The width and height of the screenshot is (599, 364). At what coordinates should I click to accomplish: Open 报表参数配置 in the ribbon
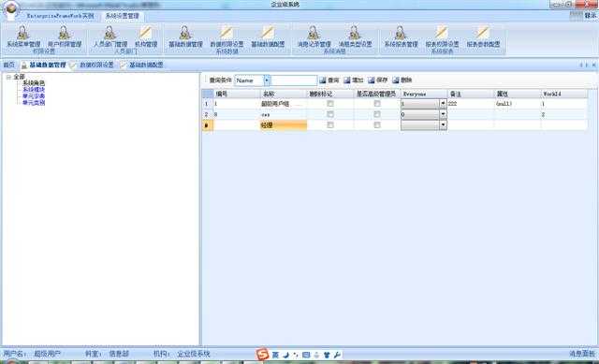point(483,37)
